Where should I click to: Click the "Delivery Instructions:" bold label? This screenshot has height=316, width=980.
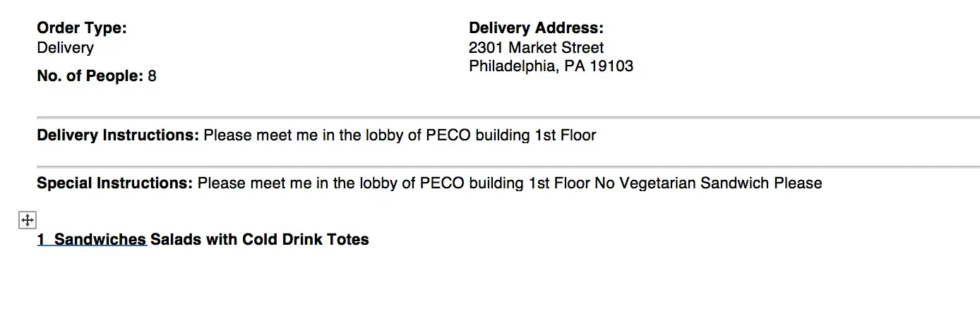[118, 135]
